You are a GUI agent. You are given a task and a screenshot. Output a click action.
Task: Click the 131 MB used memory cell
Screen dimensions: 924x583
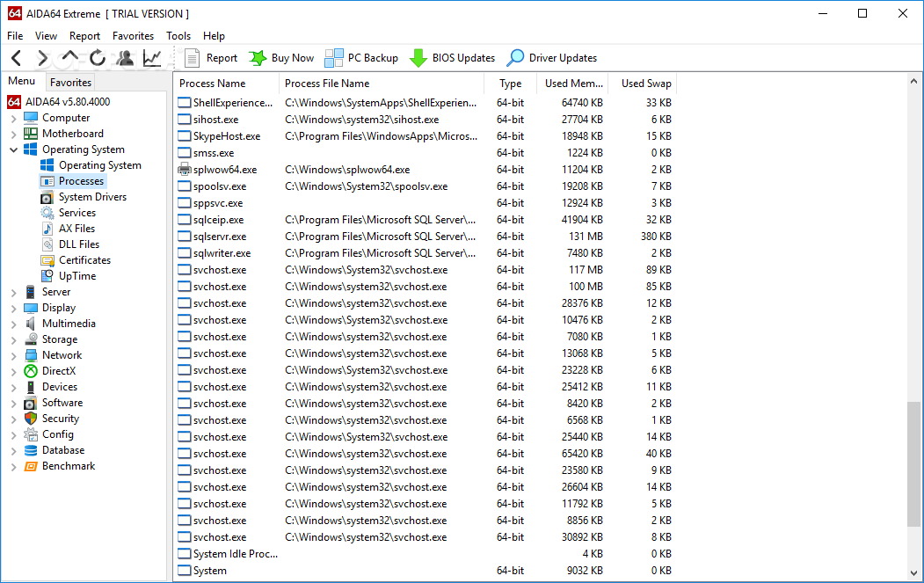pos(586,237)
